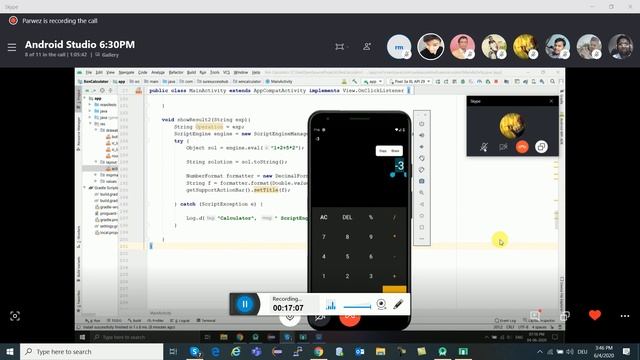
Task: Choose Share in the emulator text popup
Action: (396, 151)
